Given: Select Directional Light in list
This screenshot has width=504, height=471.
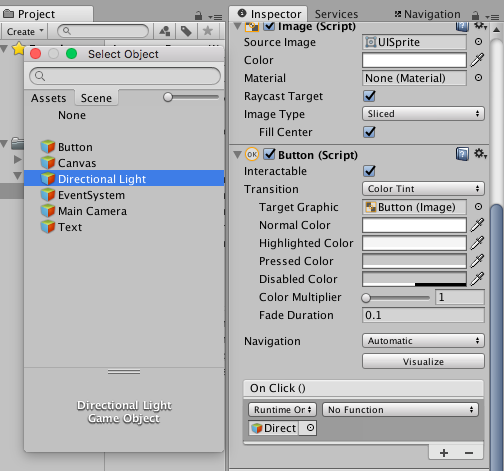Looking at the screenshot, I should point(124,179).
